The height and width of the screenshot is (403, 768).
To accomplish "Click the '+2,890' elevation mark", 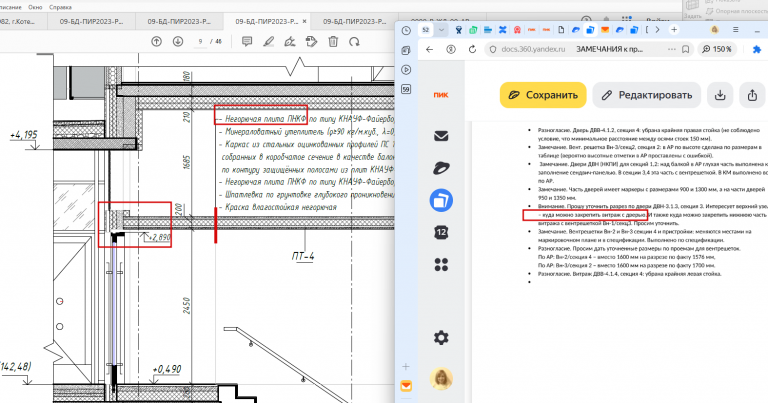I will tap(159, 237).
